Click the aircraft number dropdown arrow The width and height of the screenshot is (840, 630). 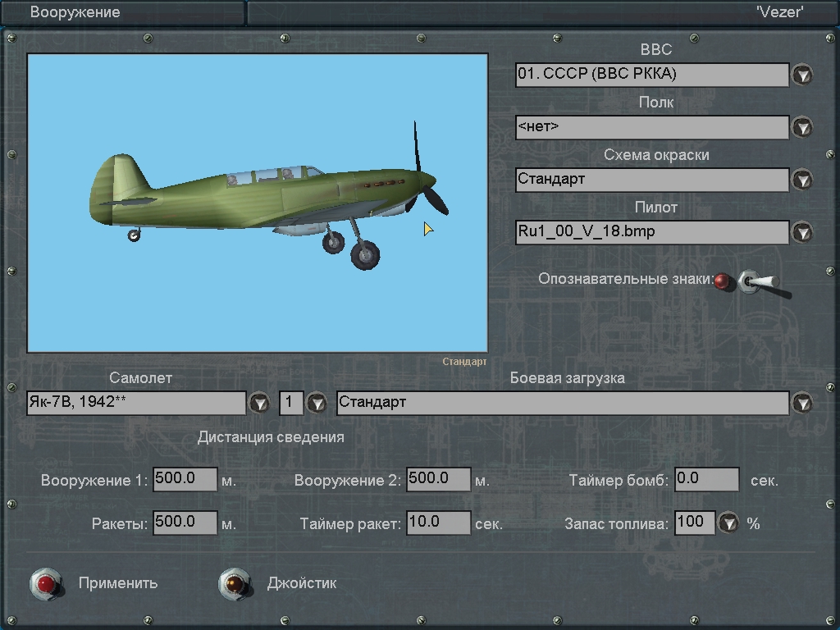316,403
